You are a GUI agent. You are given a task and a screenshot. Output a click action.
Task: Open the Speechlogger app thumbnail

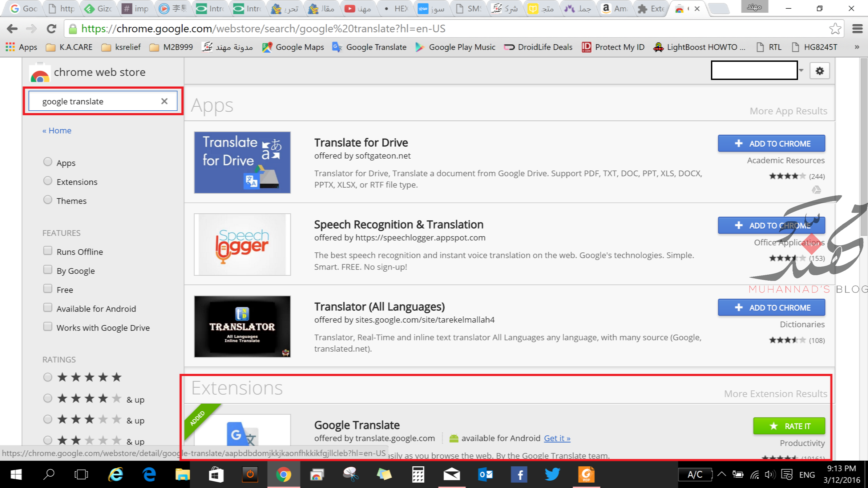(x=242, y=245)
